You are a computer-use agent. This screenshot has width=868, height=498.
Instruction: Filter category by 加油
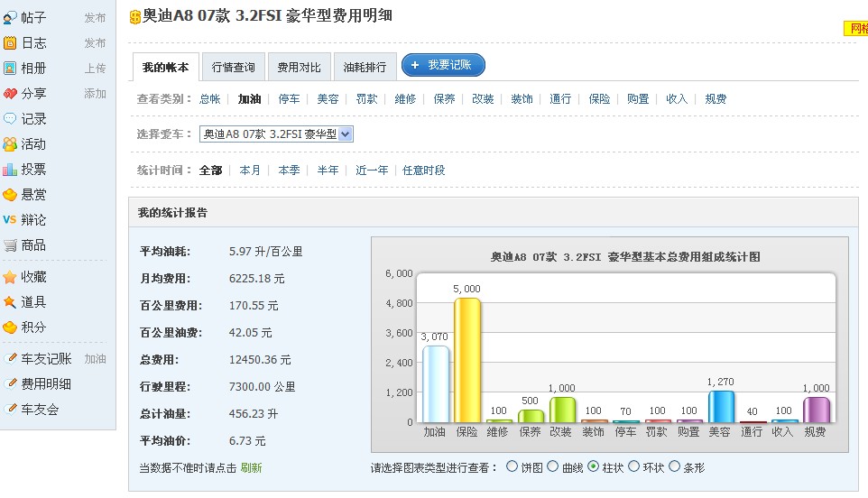tap(249, 99)
